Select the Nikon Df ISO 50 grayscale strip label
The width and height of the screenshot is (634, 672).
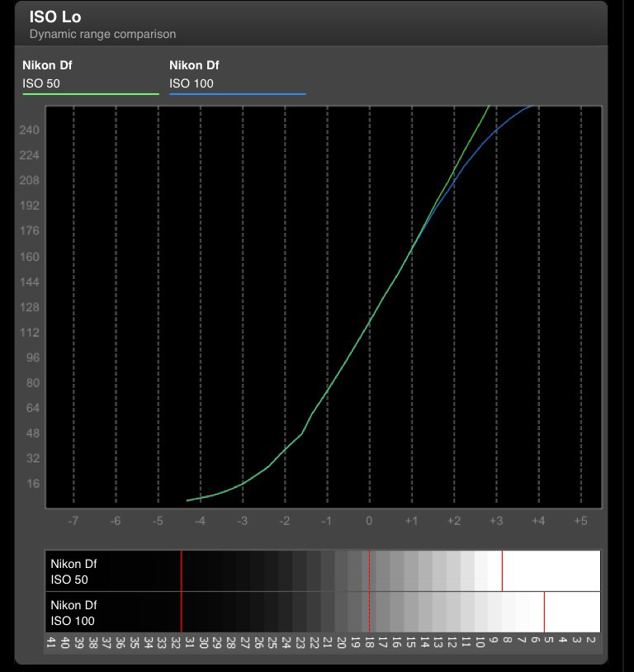pos(73,571)
